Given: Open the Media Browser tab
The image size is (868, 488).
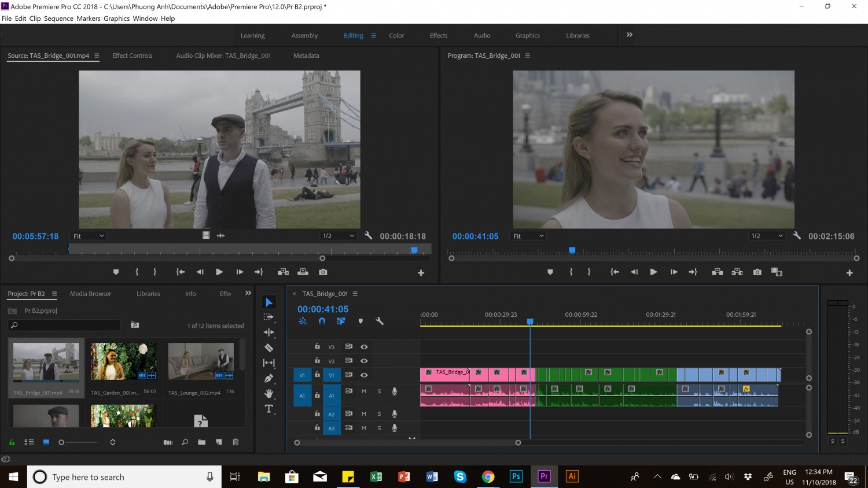Looking at the screenshot, I should (x=90, y=294).
